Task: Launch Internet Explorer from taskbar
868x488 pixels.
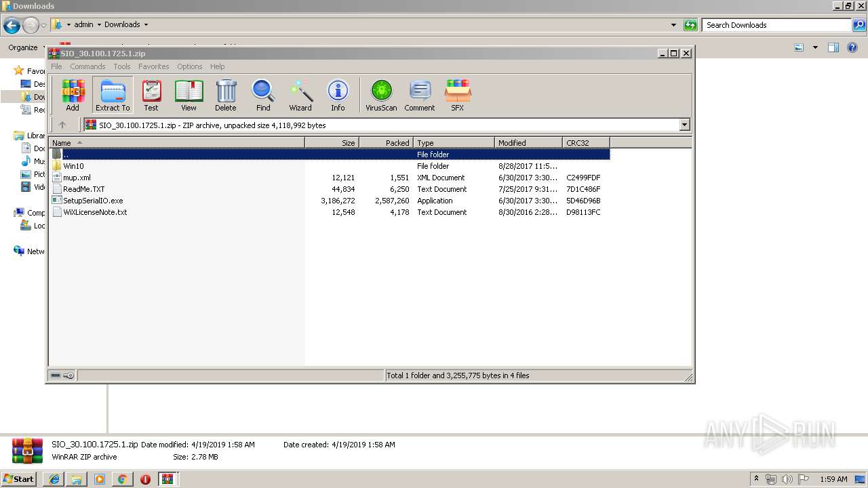Action: click(54, 479)
